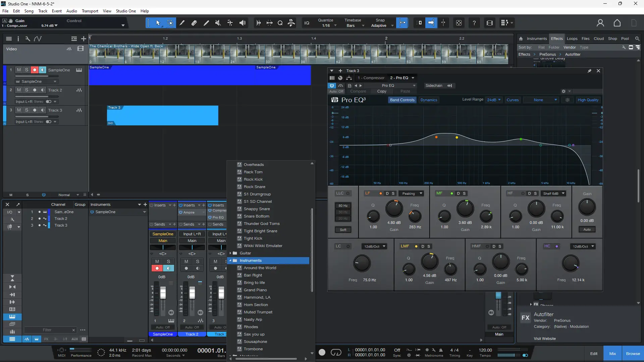Click SampleOne channel volume fader
Image resolution: width=644 pixels, height=362 pixels.
point(163,293)
